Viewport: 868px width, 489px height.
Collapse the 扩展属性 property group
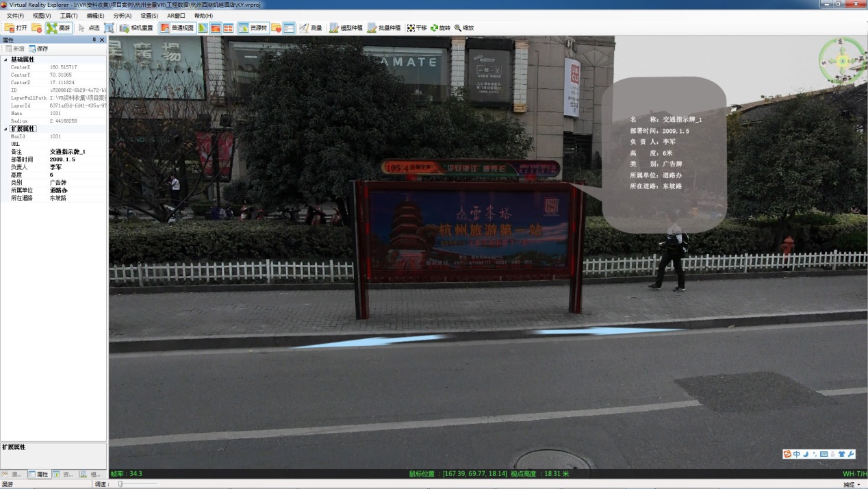(x=5, y=129)
